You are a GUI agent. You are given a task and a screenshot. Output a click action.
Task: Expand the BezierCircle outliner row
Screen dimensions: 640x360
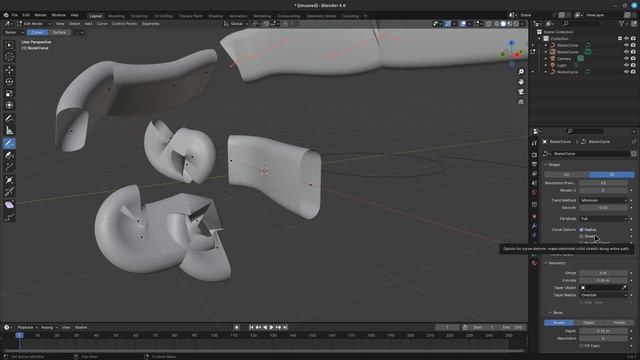click(546, 45)
